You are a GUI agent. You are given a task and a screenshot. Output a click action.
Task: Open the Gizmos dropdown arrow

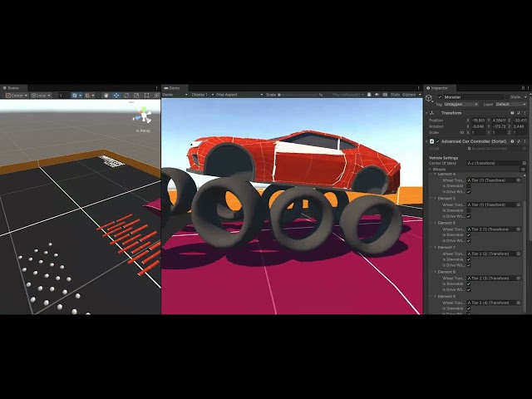coord(420,95)
